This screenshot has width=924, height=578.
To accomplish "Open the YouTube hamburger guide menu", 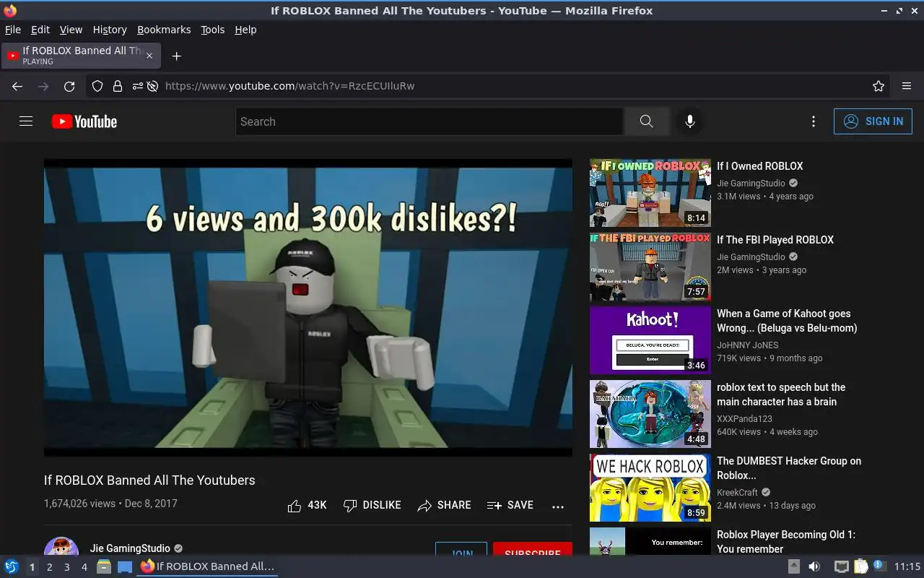I will [26, 121].
